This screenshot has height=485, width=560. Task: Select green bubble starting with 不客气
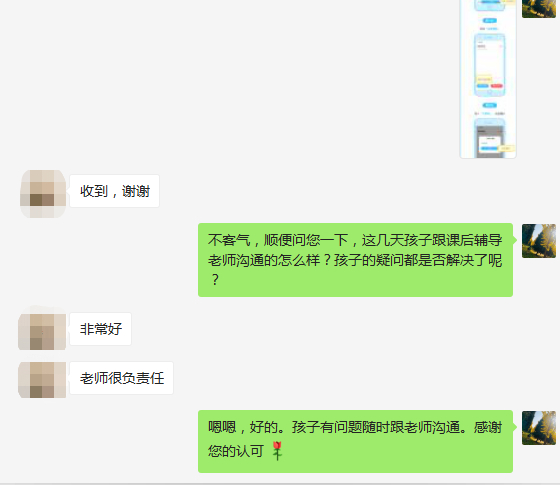click(x=355, y=260)
